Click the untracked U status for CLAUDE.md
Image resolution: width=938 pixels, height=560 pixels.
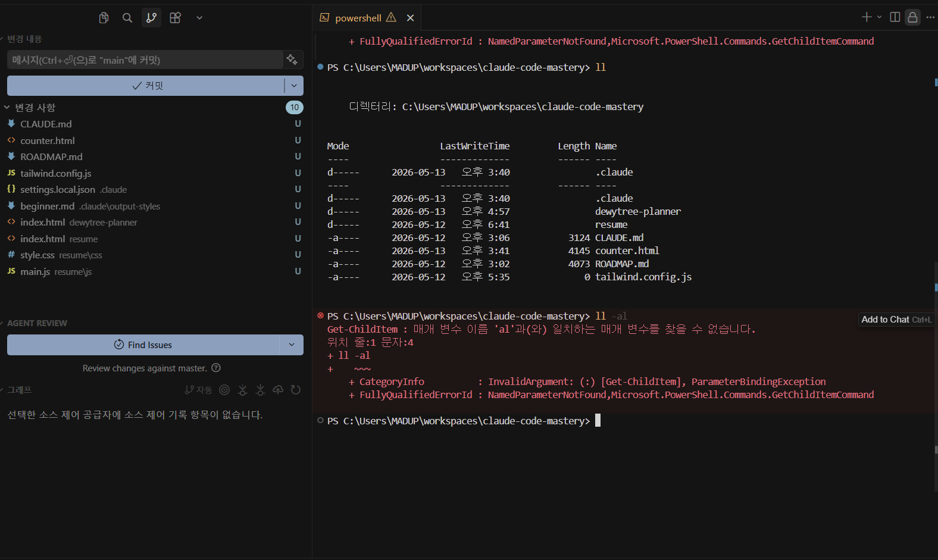298,124
